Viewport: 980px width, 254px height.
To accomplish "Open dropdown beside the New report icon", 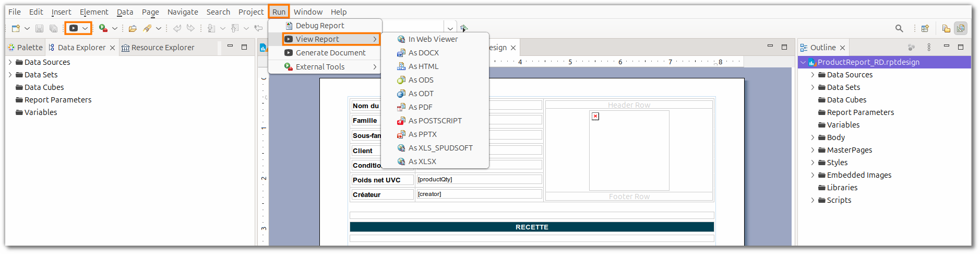I will point(27,28).
